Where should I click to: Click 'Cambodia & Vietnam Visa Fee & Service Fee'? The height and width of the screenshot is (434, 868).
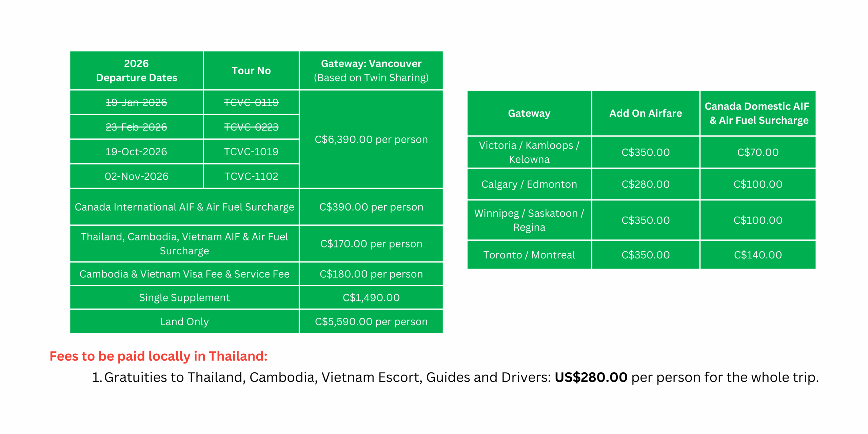click(x=184, y=274)
